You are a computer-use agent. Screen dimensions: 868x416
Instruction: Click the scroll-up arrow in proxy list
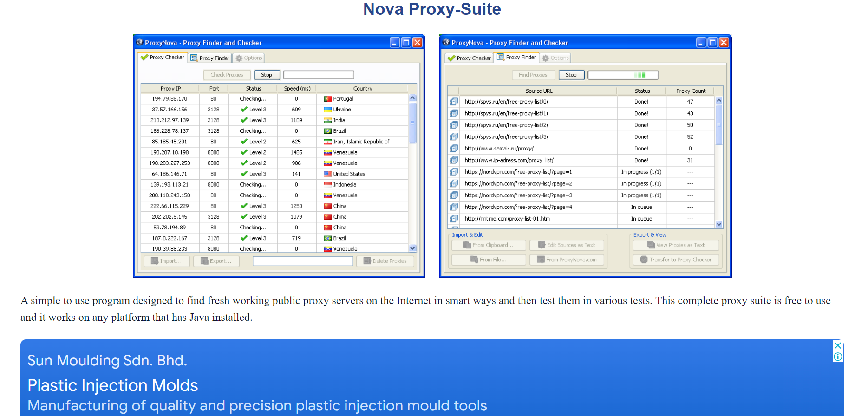[x=412, y=98]
